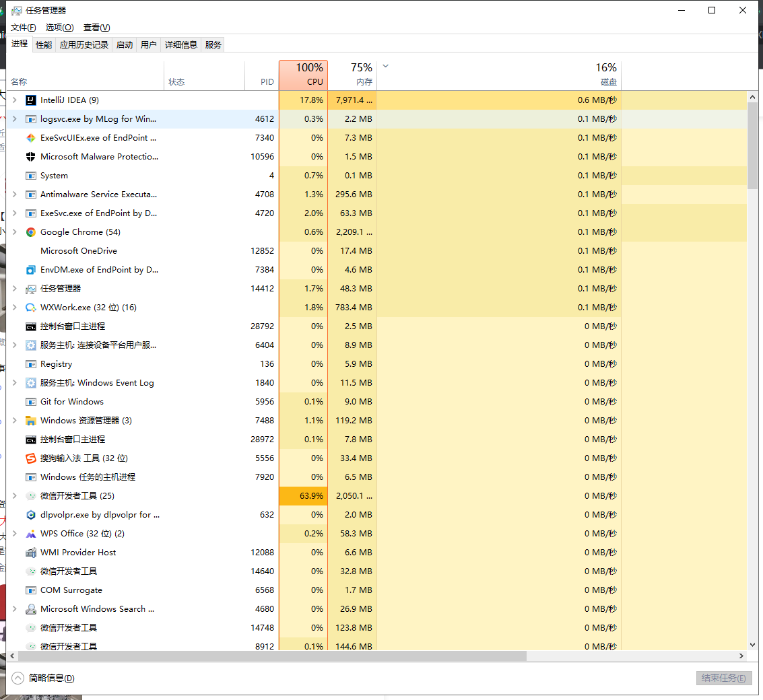763x700 pixels.
Task: Click the Git for Windows icon
Action: (x=31, y=402)
